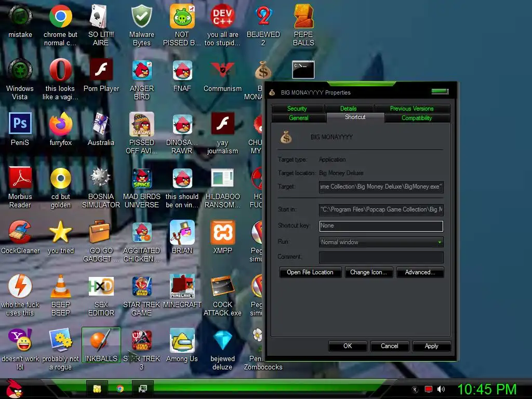Click the volume speaker tray icon
This screenshot has width=532, height=399.
[441, 390]
